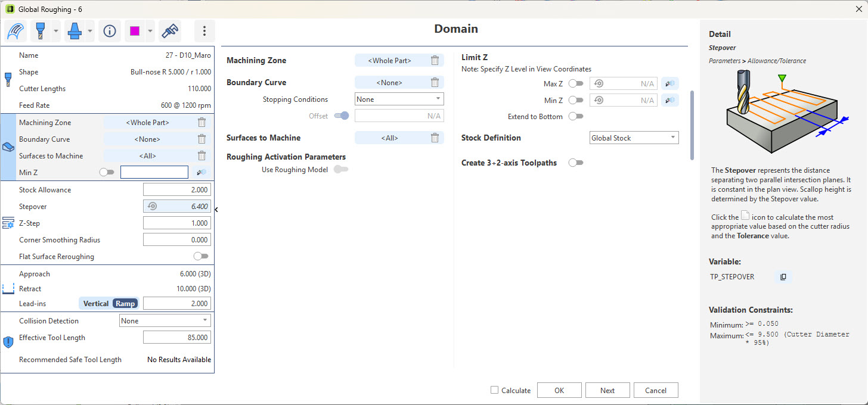868x405 pixels.
Task: Toggle the Offset switch
Action: tap(342, 116)
